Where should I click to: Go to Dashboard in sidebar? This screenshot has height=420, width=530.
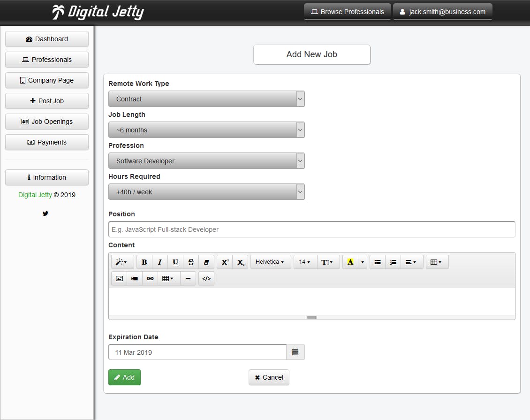pyautogui.click(x=47, y=39)
